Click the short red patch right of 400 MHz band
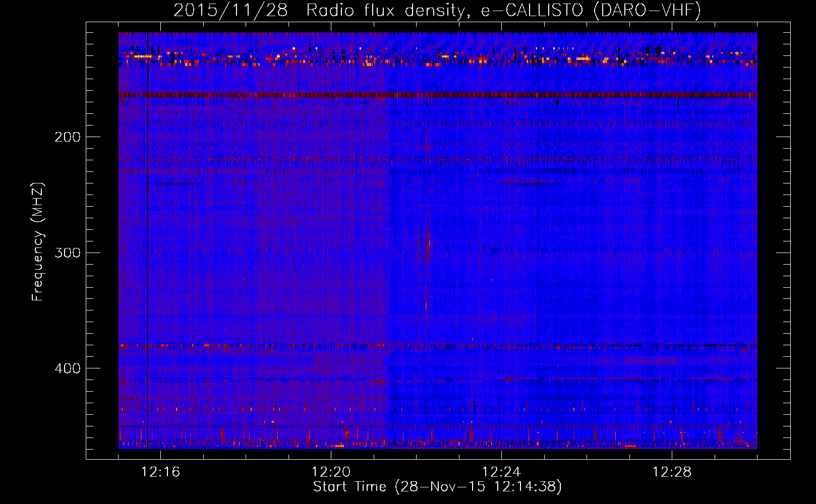This screenshot has width=816, height=504. (651, 360)
